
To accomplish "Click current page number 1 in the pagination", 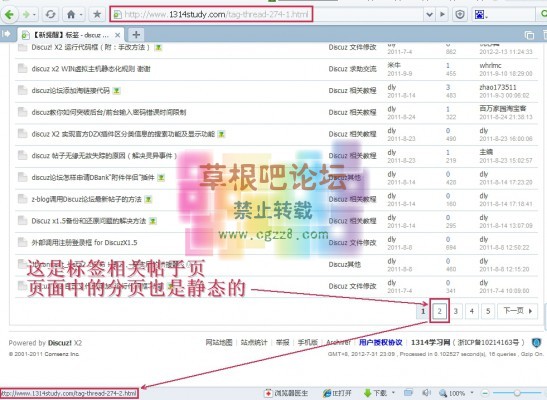I will (423, 311).
